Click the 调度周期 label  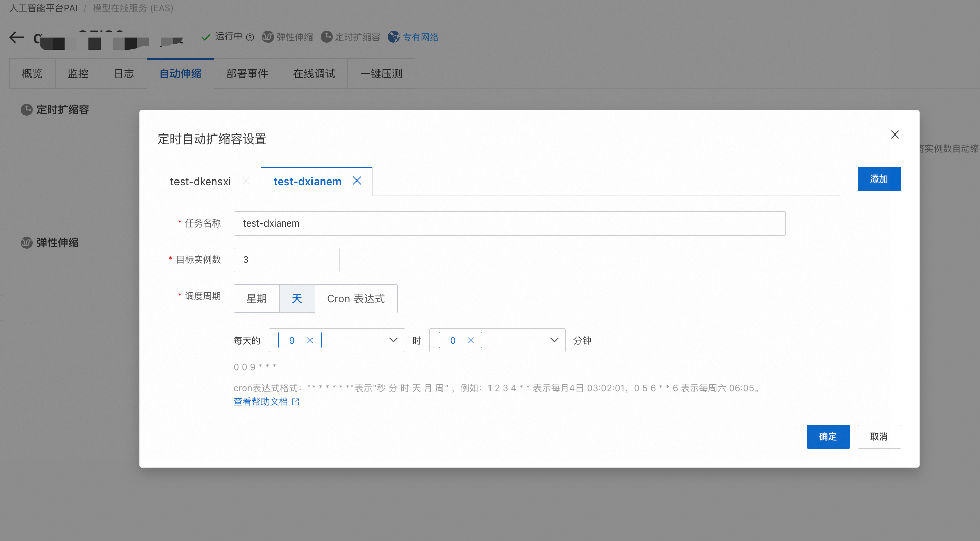point(203,296)
